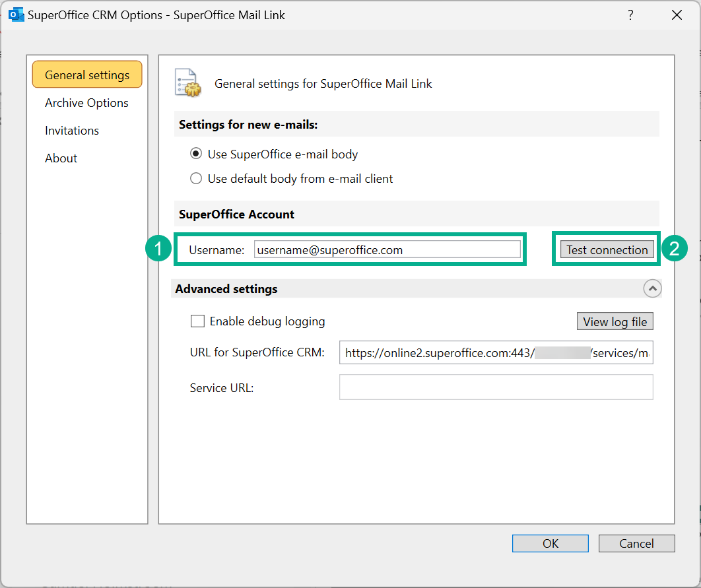The width and height of the screenshot is (701, 588).
Task: Enable debug logging
Action: (197, 321)
